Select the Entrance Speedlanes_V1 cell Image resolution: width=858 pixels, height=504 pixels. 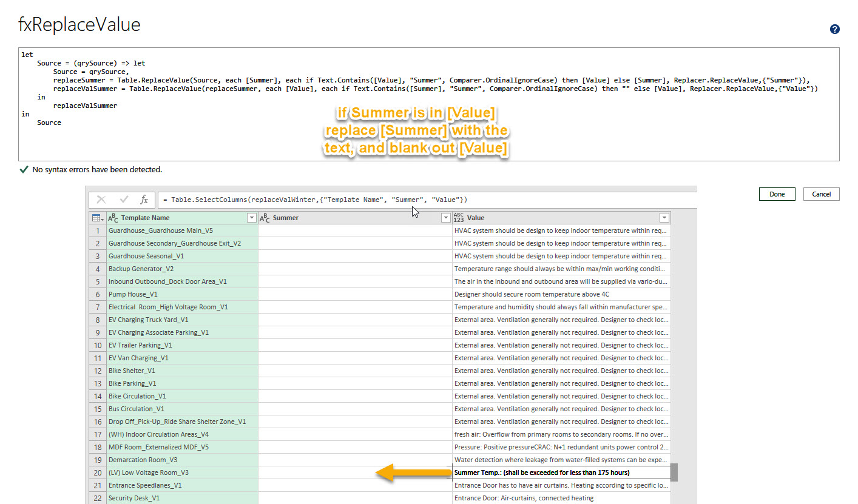[182, 485]
